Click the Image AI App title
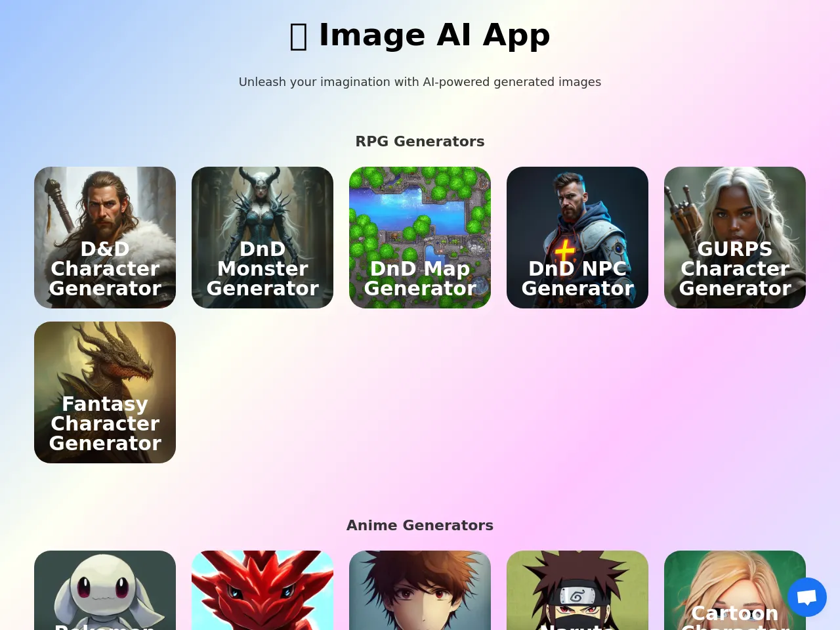840x630 pixels. click(x=434, y=35)
